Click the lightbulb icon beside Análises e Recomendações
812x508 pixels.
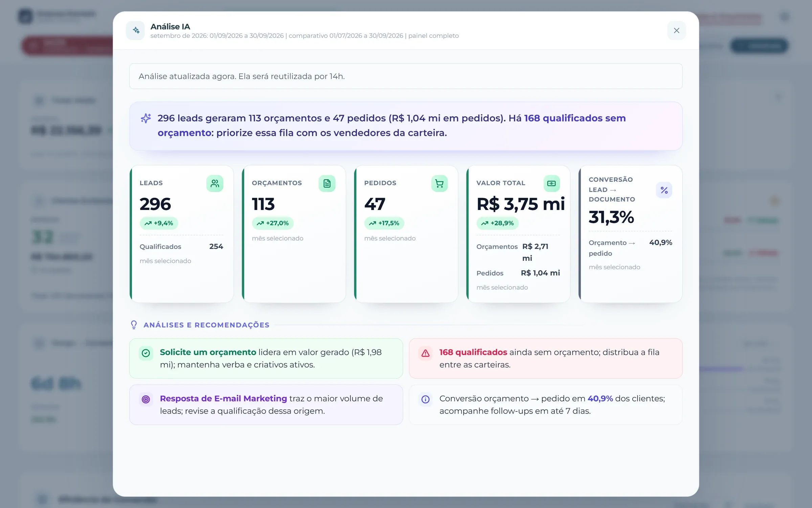point(134,325)
